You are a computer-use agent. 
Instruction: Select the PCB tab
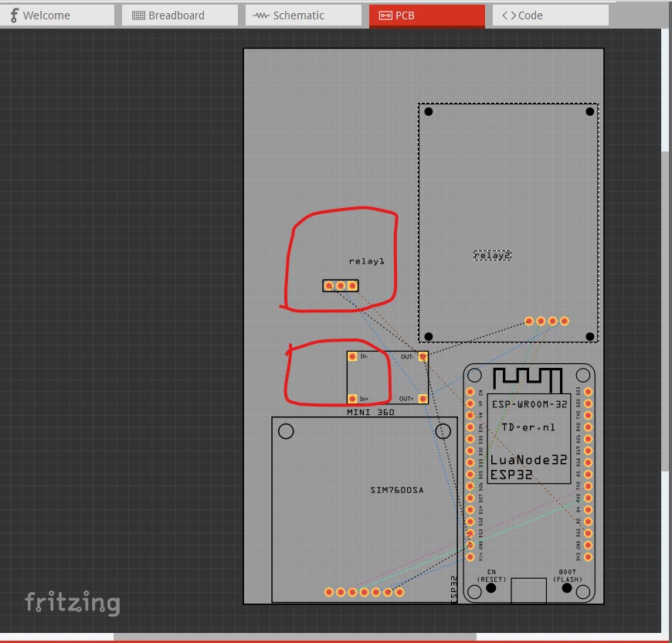427,16
